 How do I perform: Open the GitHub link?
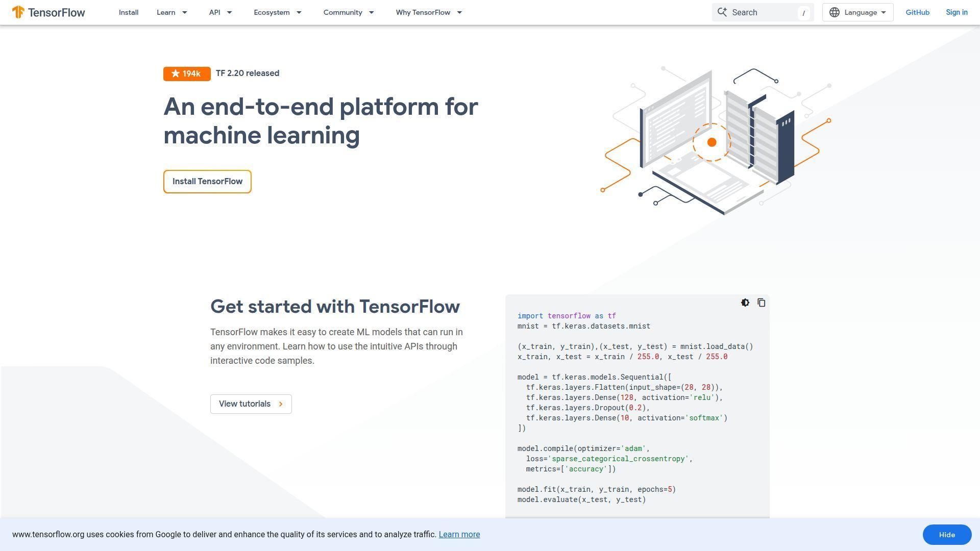[x=917, y=12]
